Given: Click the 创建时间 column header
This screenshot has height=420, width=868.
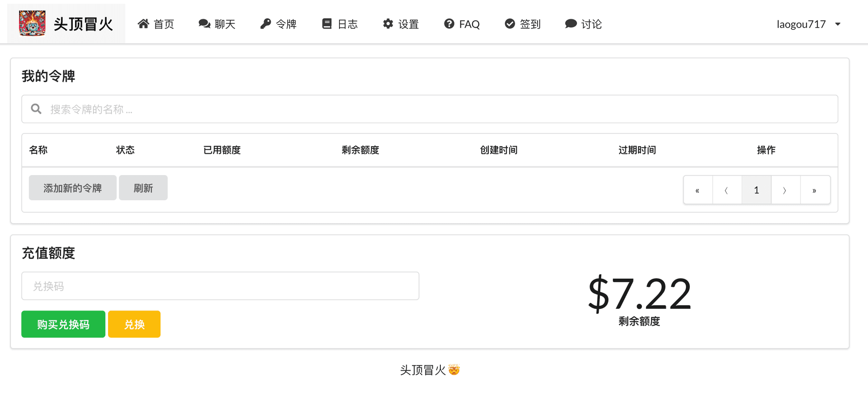Looking at the screenshot, I should pos(499,150).
